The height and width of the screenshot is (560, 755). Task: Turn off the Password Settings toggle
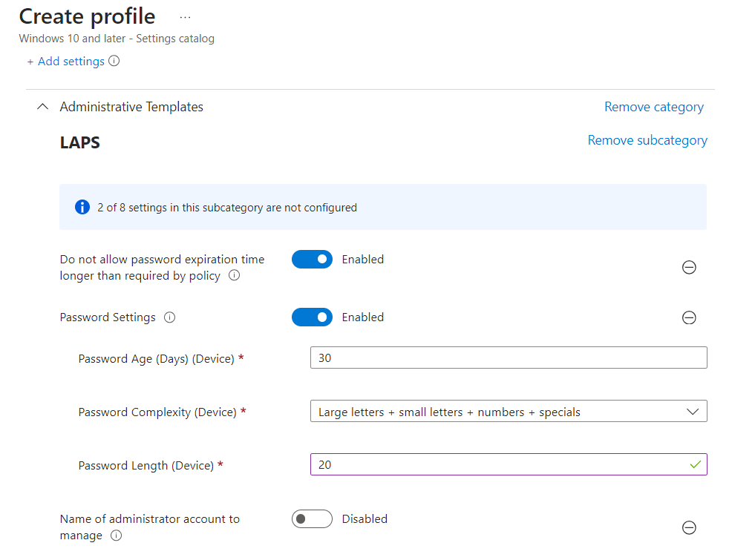pyautogui.click(x=312, y=317)
